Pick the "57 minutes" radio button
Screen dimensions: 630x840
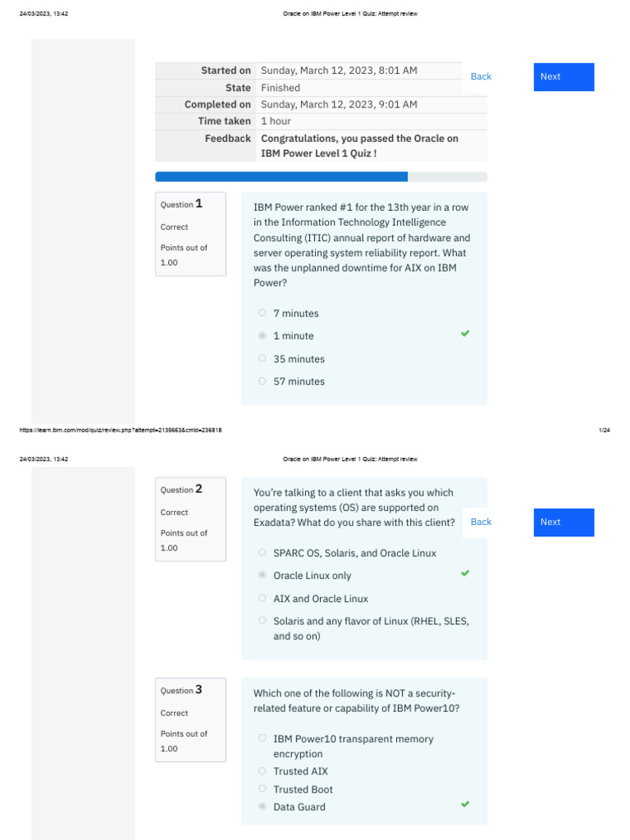pyautogui.click(x=262, y=381)
